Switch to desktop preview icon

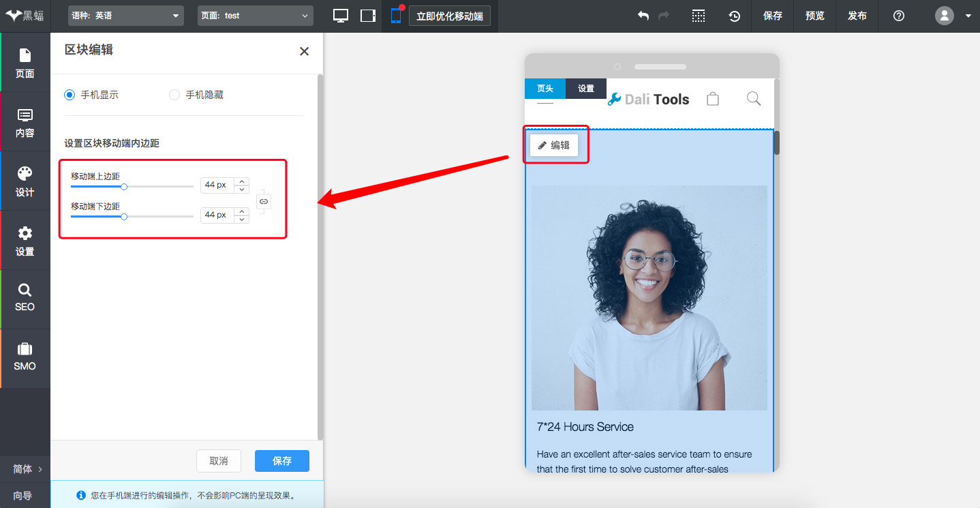341,16
